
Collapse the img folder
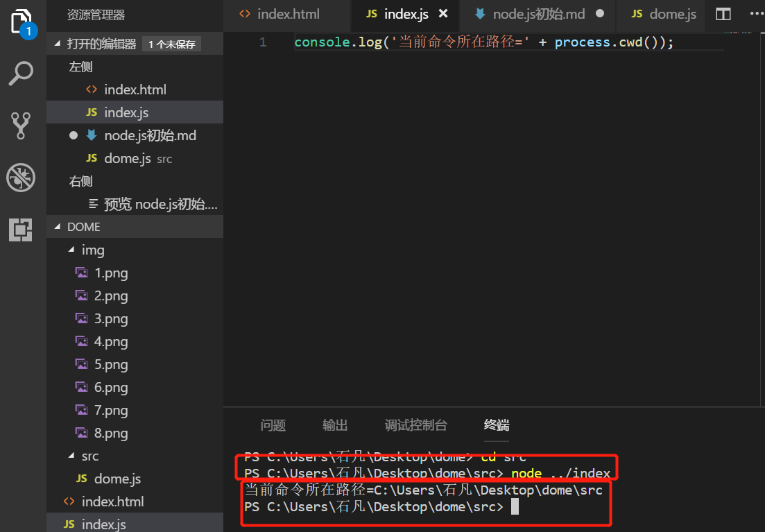[72, 250]
